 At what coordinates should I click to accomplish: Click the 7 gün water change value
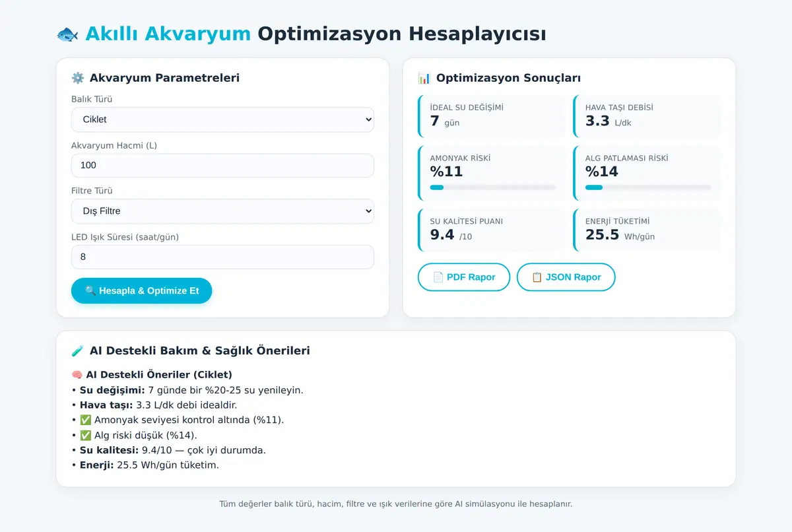coord(445,121)
